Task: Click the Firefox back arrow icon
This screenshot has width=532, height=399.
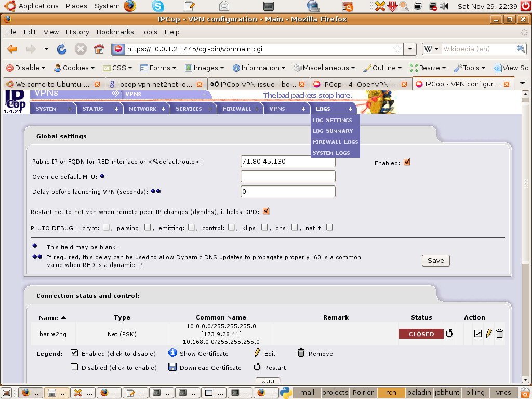Action: click(x=12, y=49)
